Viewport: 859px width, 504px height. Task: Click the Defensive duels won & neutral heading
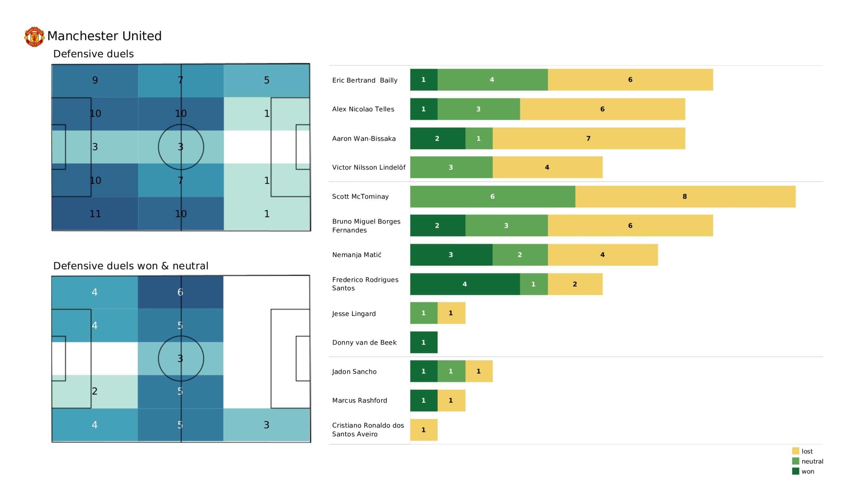point(131,266)
